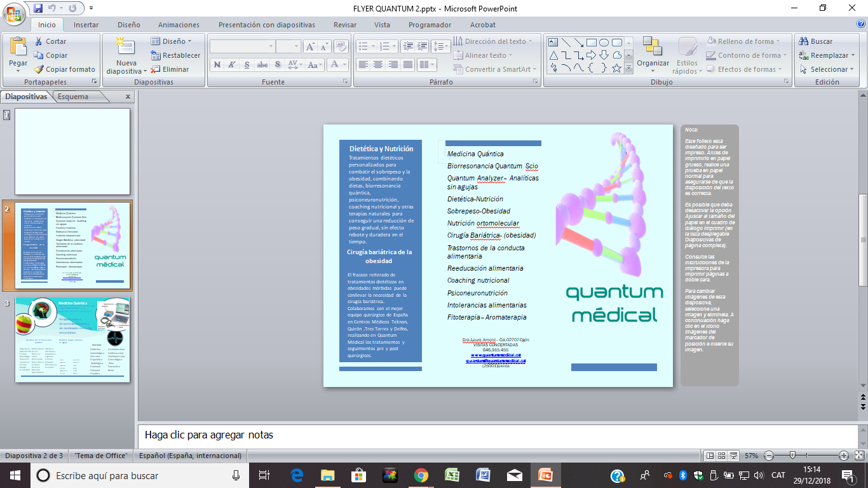Fit slide to current window
This screenshot has width=868, height=488.
[860, 456]
